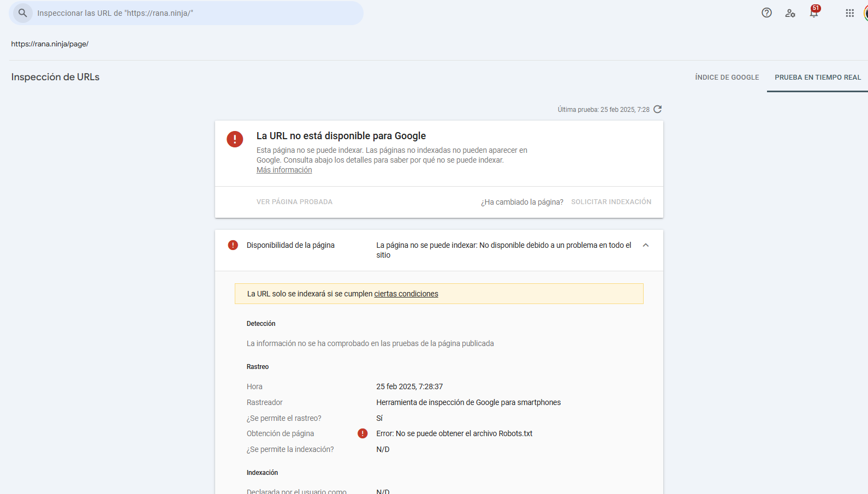Viewport: 868px width, 494px height.
Task: Click VER PÁGINA PROBADA button
Action: click(x=294, y=202)
